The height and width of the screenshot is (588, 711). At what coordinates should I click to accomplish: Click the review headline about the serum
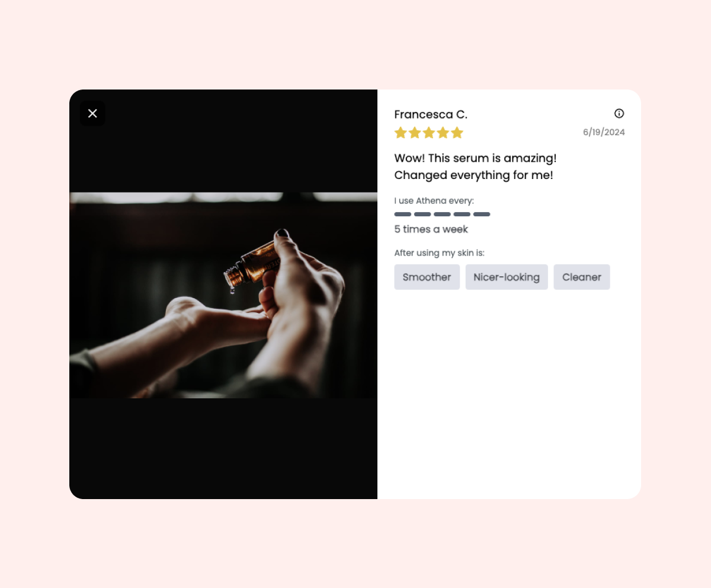pyautogui.click(x=476, y=167)
